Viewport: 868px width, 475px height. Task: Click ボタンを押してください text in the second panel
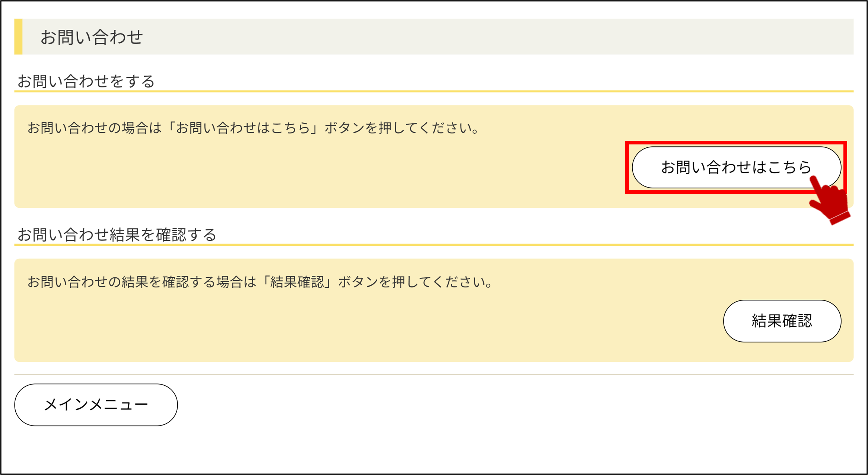coord(415,282)
